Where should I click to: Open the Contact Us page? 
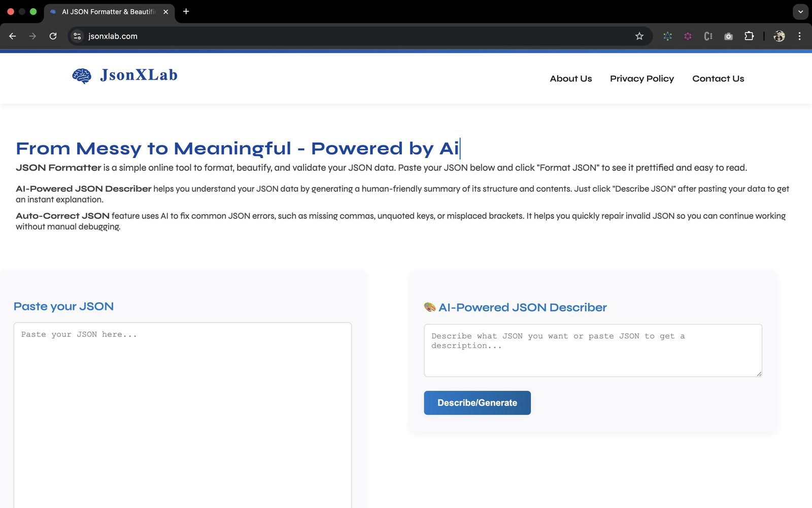tap(718, 79)
